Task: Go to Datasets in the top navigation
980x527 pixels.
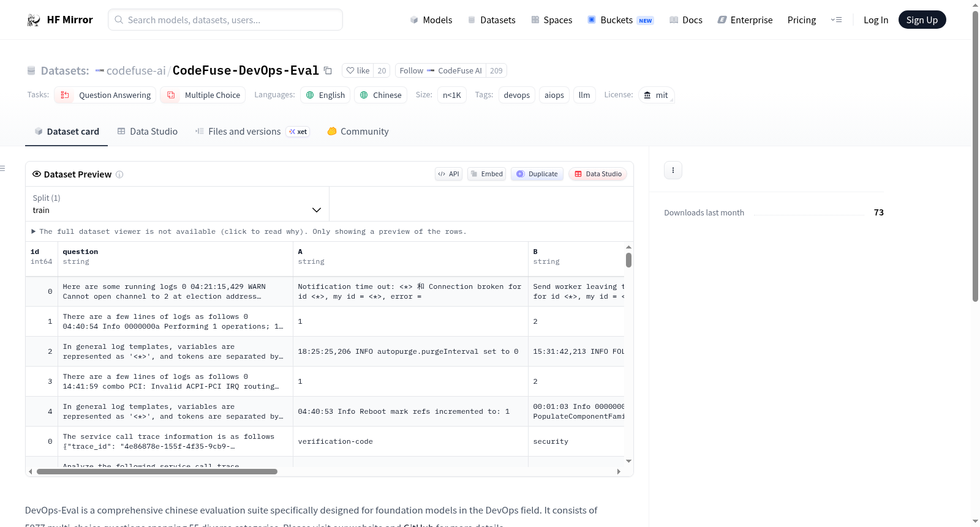Action: [x=491, y=20]
